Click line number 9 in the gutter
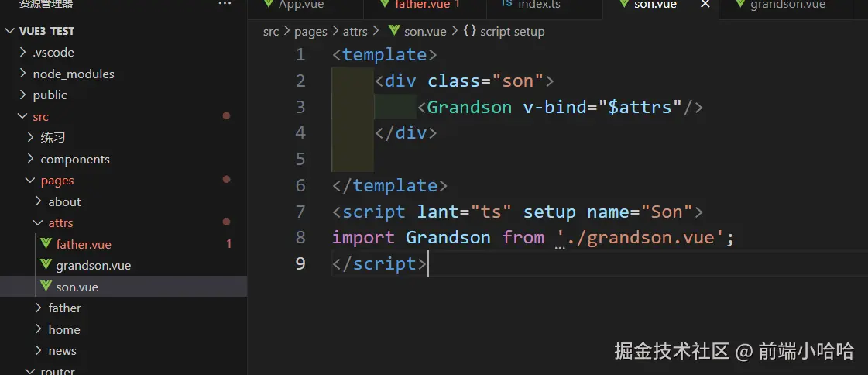 (300, 263)
